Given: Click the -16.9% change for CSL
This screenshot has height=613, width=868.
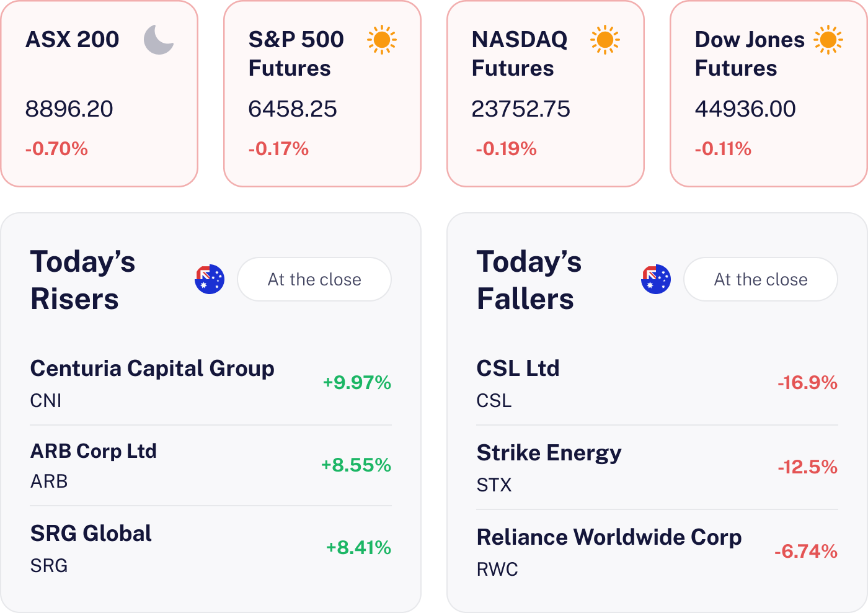Looking at the screenshot, I should tap(807, 383).
